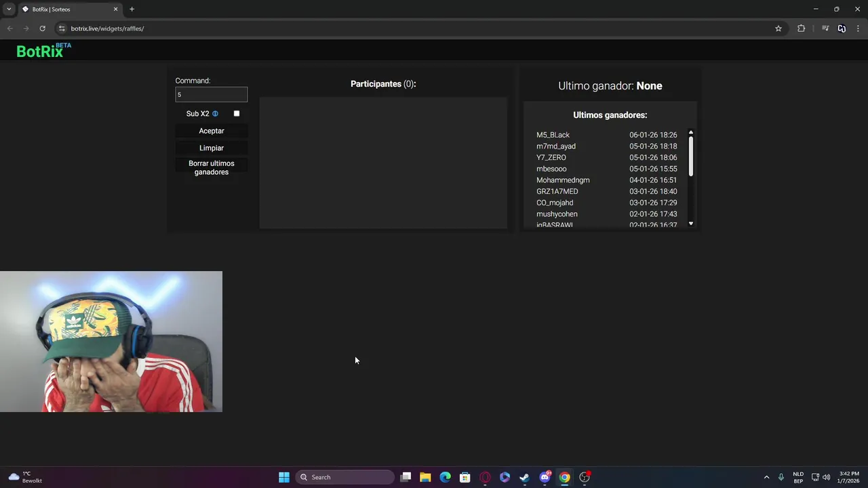Viewport: 868px width, 488px height.
Task: Click the Ultimo ganador: None text
Action: click(x=610, y=86)
